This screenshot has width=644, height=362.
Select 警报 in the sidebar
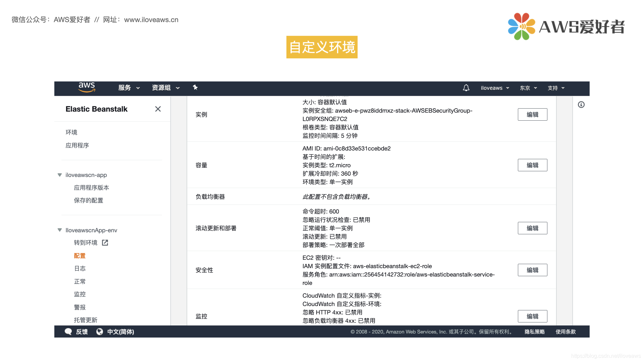click(x=80, y=307)
